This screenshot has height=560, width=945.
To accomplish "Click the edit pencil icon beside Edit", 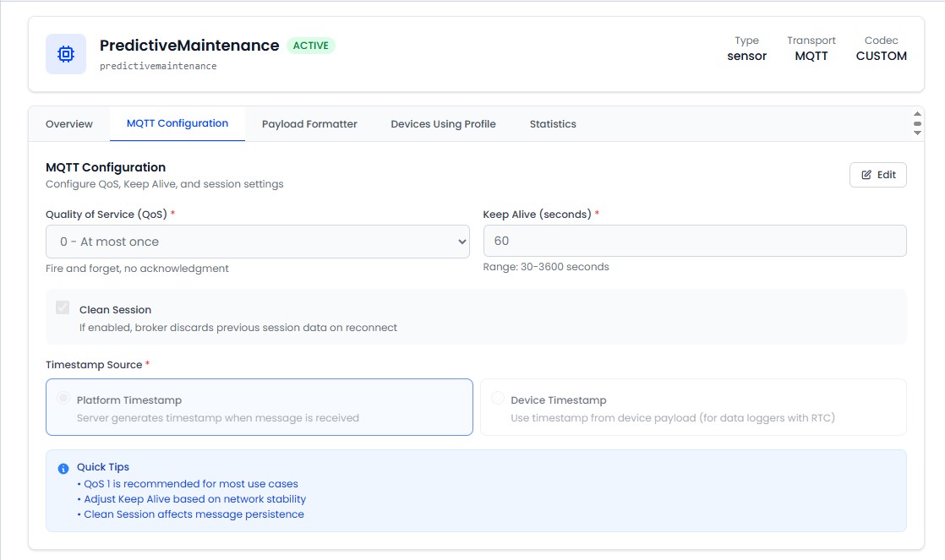I will (866, 174).
